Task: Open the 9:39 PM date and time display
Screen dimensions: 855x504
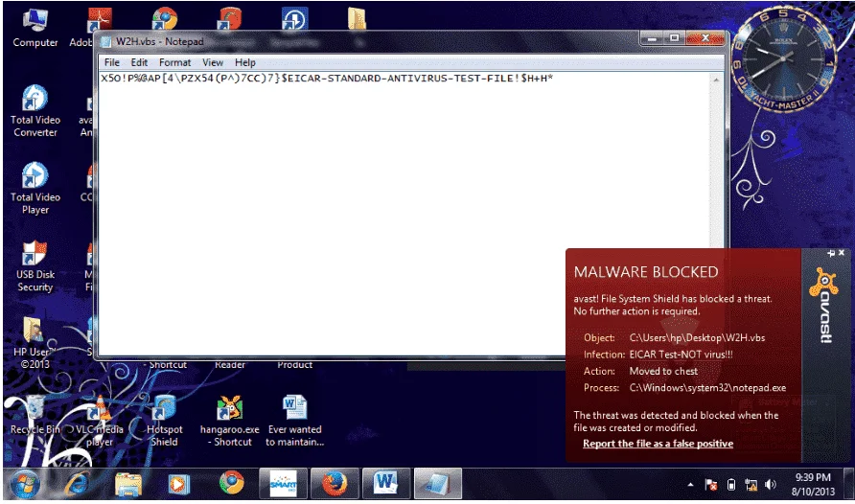Action: (813, 485)
